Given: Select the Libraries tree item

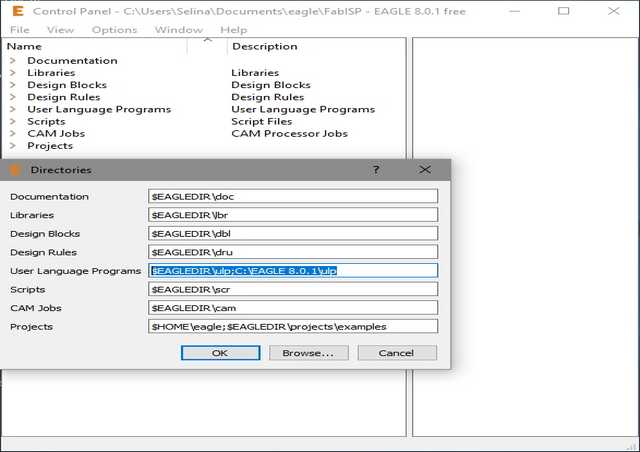Looking at the screenshot, I should 51,73.
